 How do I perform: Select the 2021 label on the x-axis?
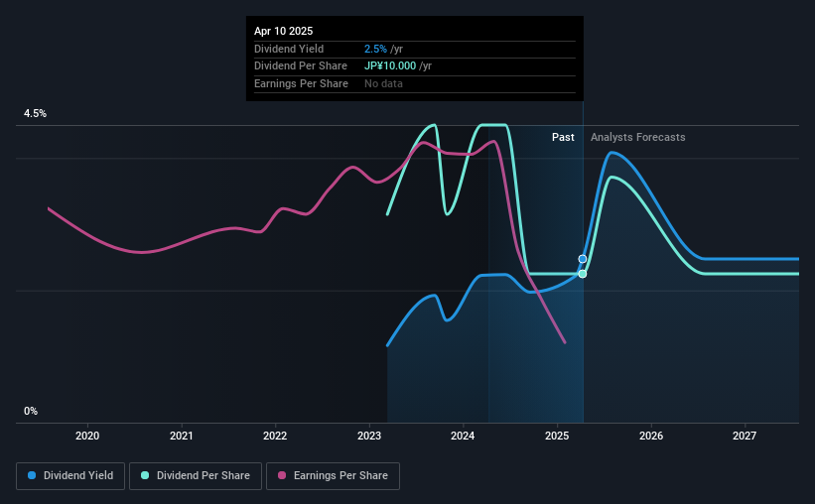click(182, 436)
